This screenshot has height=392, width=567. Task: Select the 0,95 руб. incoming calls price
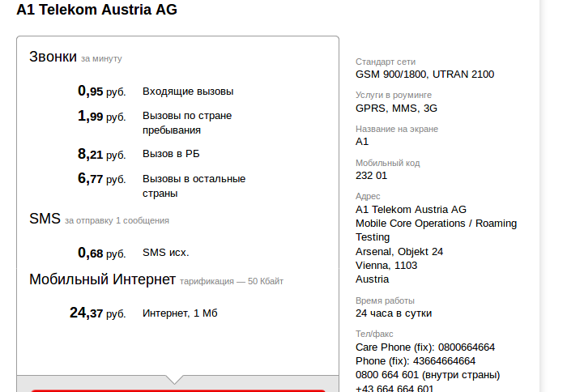pos(101,92)
